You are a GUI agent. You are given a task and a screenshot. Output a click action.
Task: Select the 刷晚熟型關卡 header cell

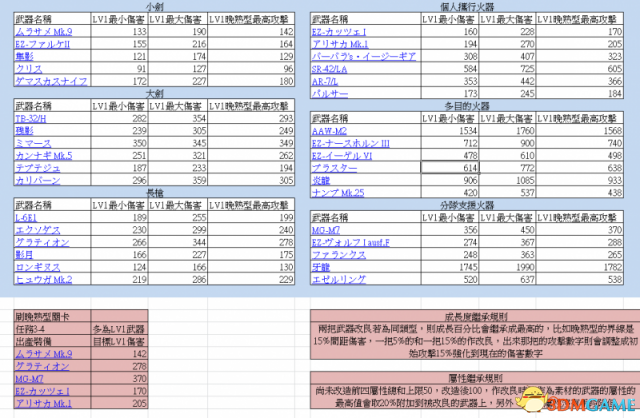pyautogui.click(x=52, y=316)
